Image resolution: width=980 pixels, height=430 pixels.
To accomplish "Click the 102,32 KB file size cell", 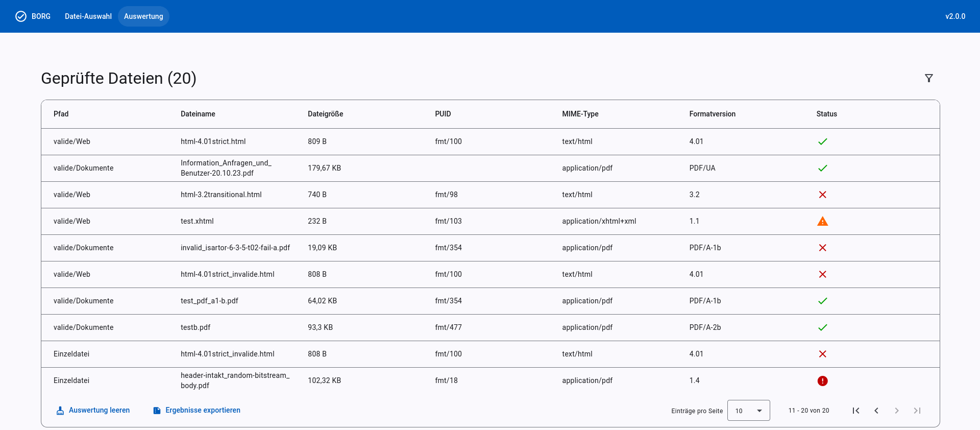I will [324, 380].
